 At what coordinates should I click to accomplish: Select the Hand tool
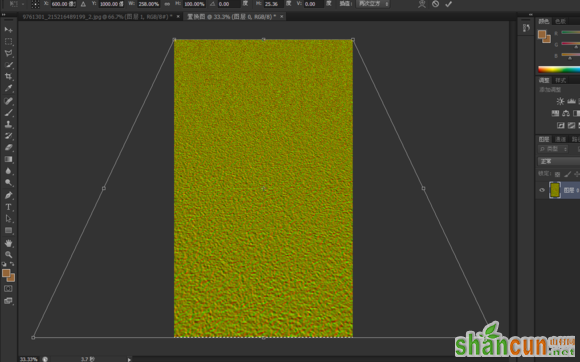(8, 243)
